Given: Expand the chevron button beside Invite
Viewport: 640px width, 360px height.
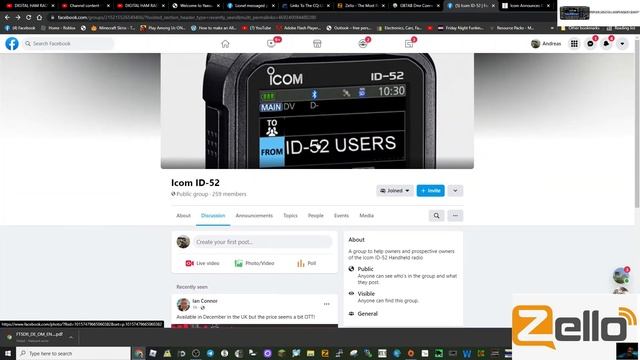Looking at the screenshot, I should point(455,191).
